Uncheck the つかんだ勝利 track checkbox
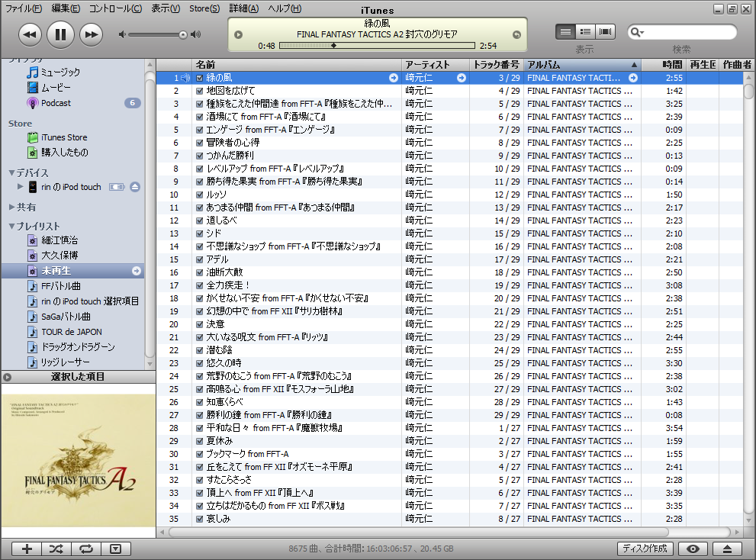The width and height of the screenshot is (756, 560). click(x=200, y=156)
